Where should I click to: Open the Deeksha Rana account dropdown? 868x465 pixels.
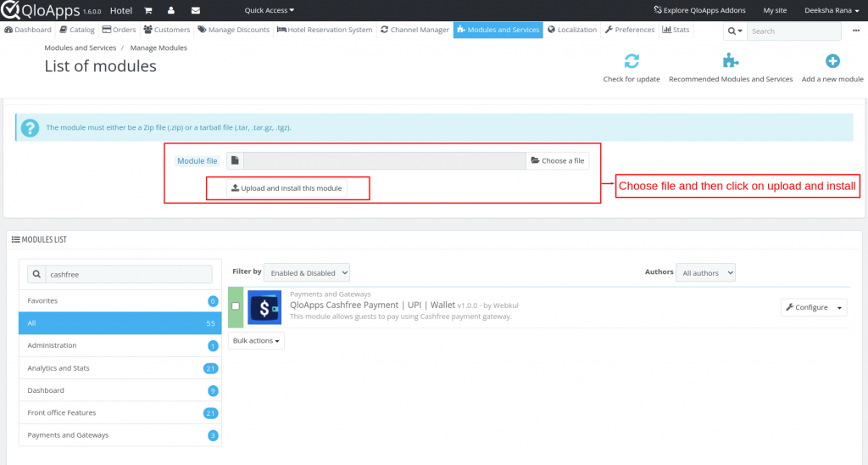832,10
